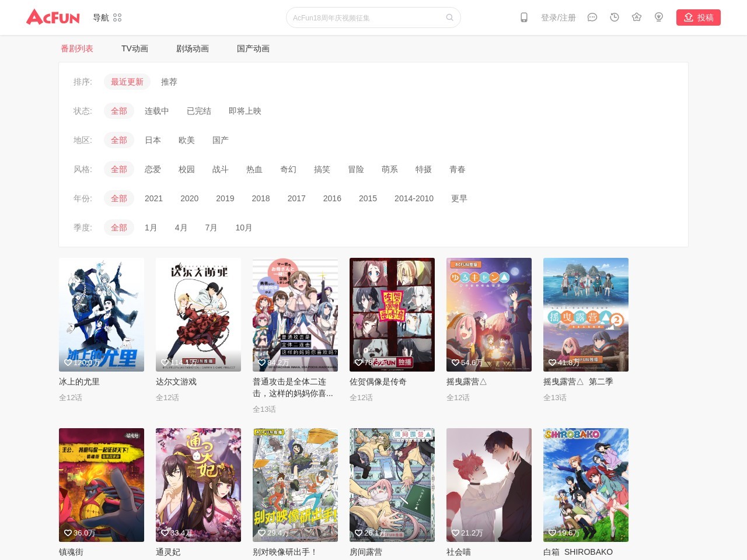Filter year by 2020
The height and width of the screenshot is (560, 747).
(190, 198)
